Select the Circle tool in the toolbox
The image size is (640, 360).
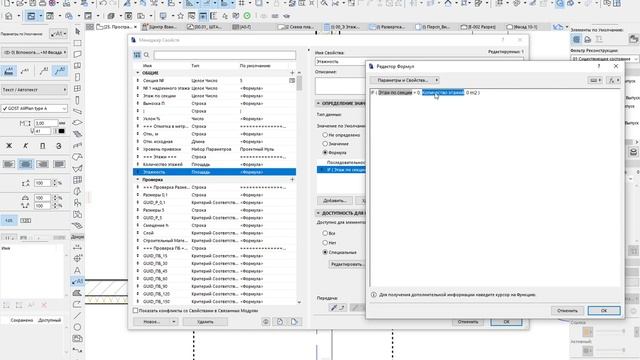(78, 327)
